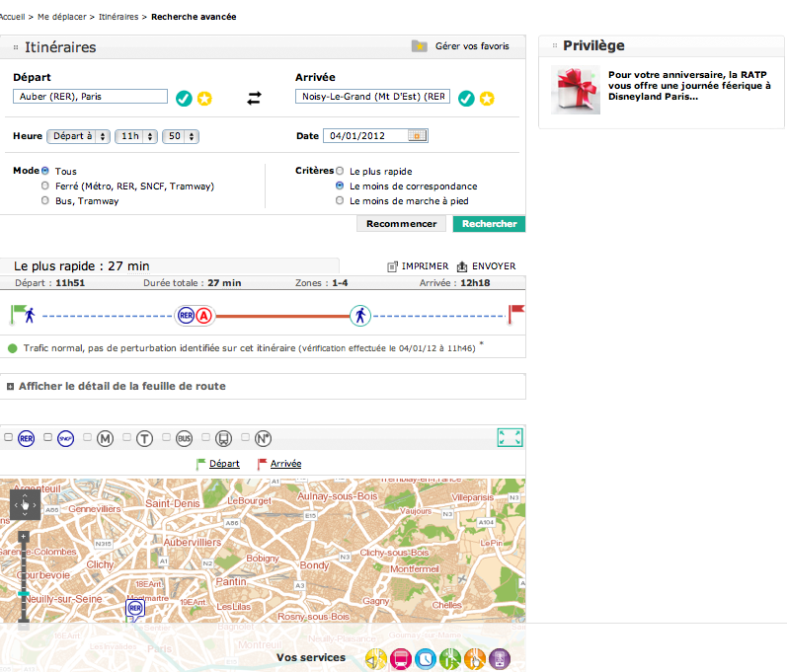Click the red arrival flag on itinerary
The image size is (787, 672).
(516, 315)
